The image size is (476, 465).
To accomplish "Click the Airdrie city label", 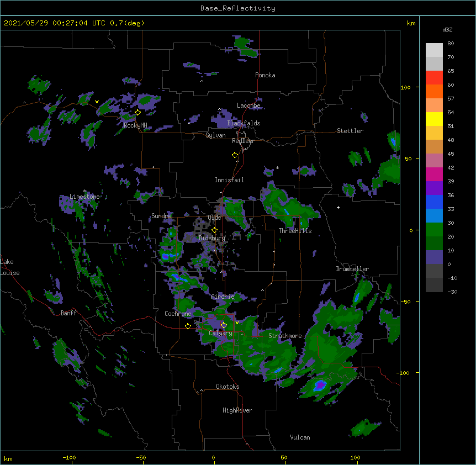I will (x=223, y=297).
